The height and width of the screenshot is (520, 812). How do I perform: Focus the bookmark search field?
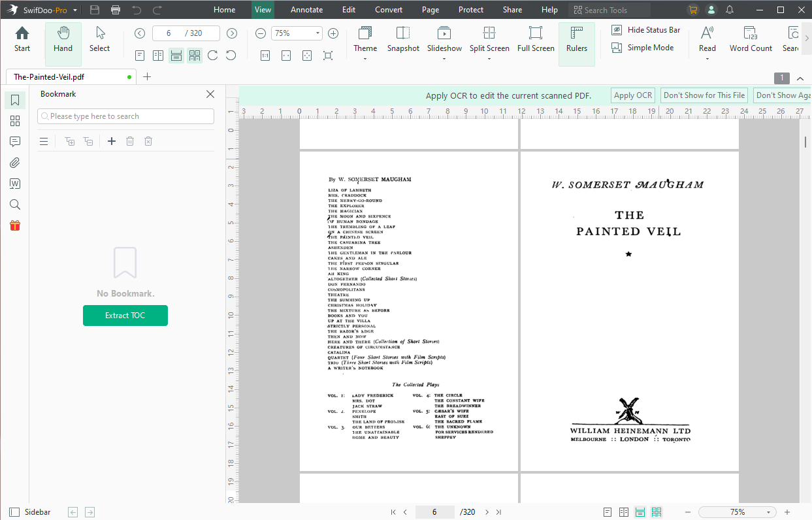(125, 116)
